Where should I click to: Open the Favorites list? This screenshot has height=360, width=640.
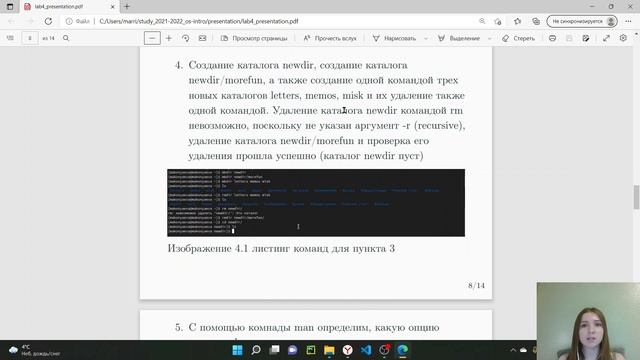click(x=518, y=21)
